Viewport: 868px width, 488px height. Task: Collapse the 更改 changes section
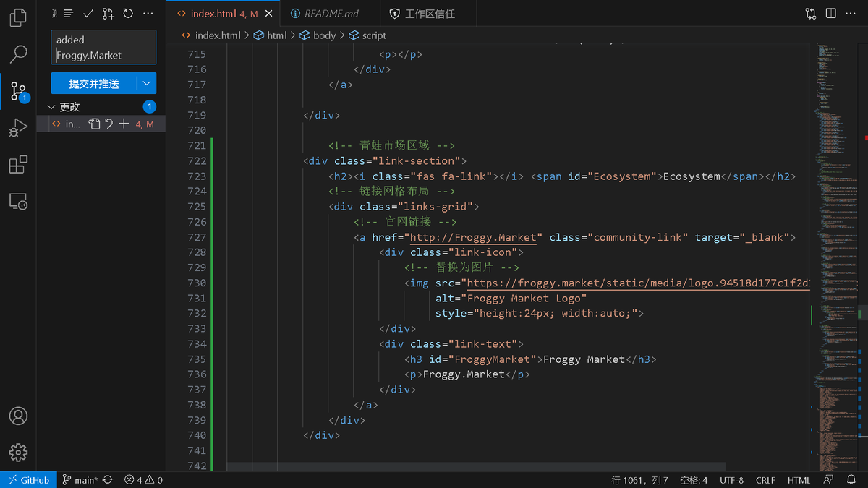(x=51, y=107)
